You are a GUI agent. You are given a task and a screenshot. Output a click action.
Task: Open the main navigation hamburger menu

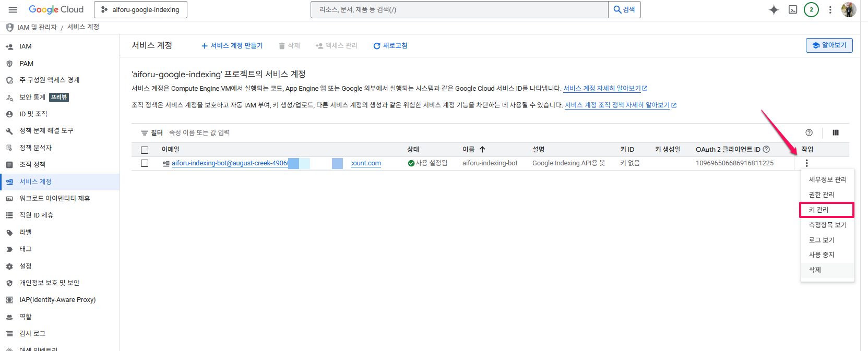13,10
